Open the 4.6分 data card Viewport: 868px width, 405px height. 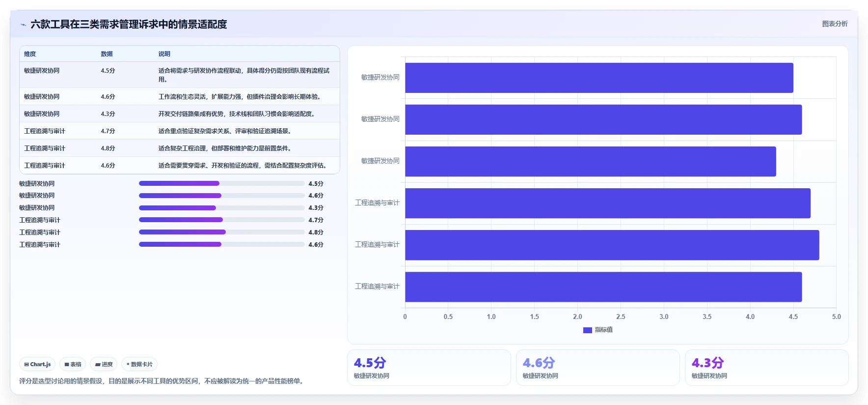pyautogui.click(x=598, y=368)
